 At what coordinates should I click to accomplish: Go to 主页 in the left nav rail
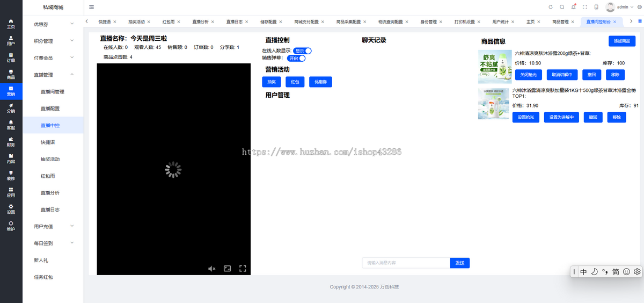[x=11, y=24]
